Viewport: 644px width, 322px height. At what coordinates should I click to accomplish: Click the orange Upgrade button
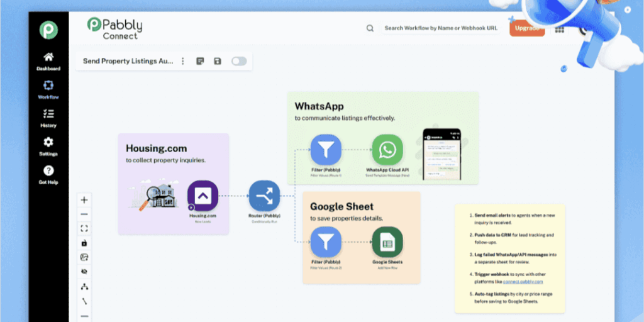coord(526,28)
